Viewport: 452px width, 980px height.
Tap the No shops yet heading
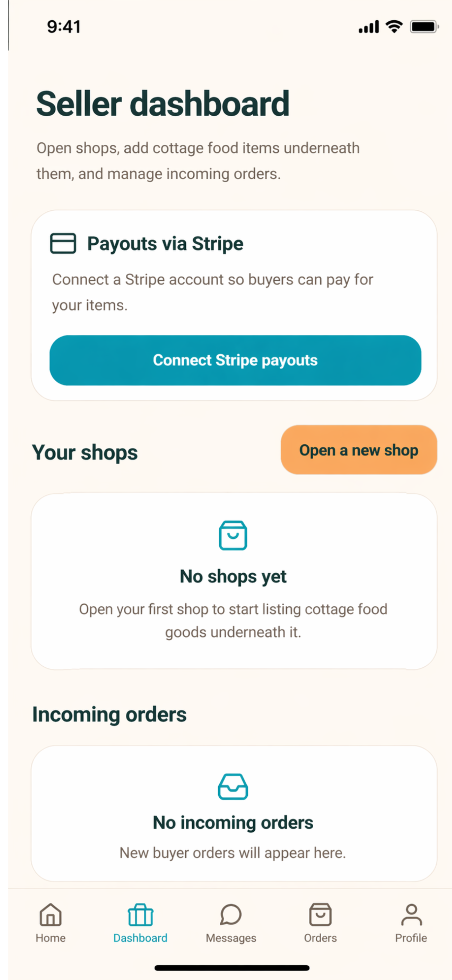click(x=233, y=576)
